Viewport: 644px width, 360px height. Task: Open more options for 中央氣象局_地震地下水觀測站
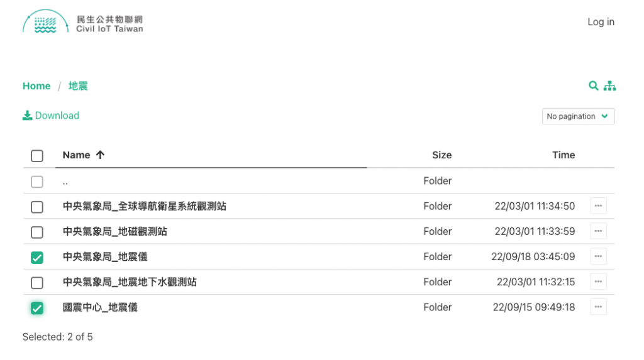[x=598, y=282]
